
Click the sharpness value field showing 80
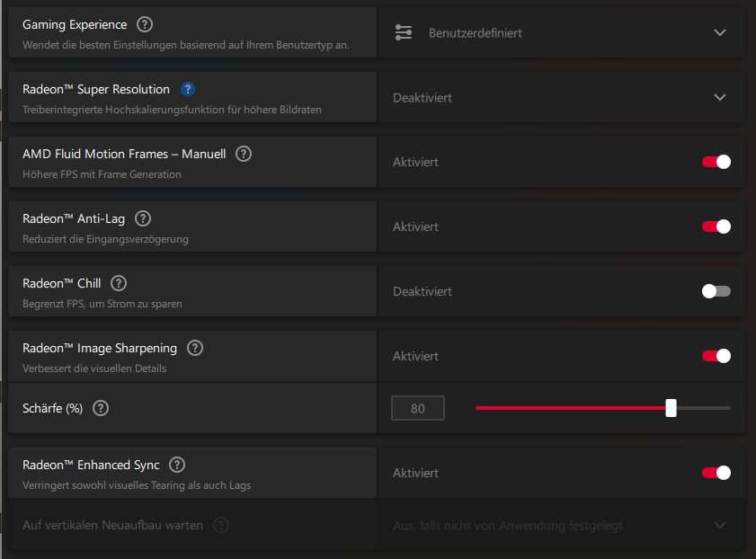coord(418,409)
